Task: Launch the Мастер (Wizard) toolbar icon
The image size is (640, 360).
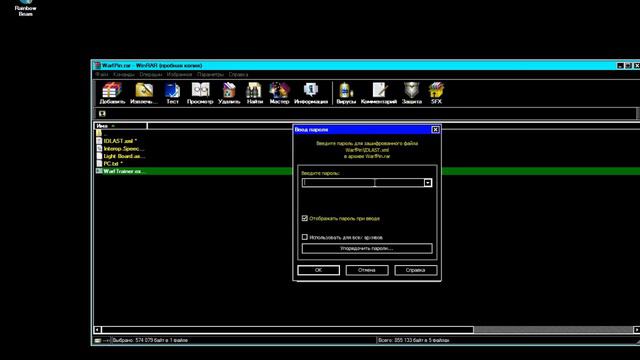Action: click(279, 93)
